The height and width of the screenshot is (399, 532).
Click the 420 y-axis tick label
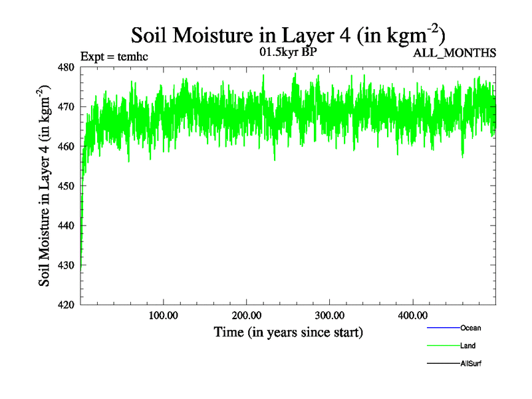point(68,305)
